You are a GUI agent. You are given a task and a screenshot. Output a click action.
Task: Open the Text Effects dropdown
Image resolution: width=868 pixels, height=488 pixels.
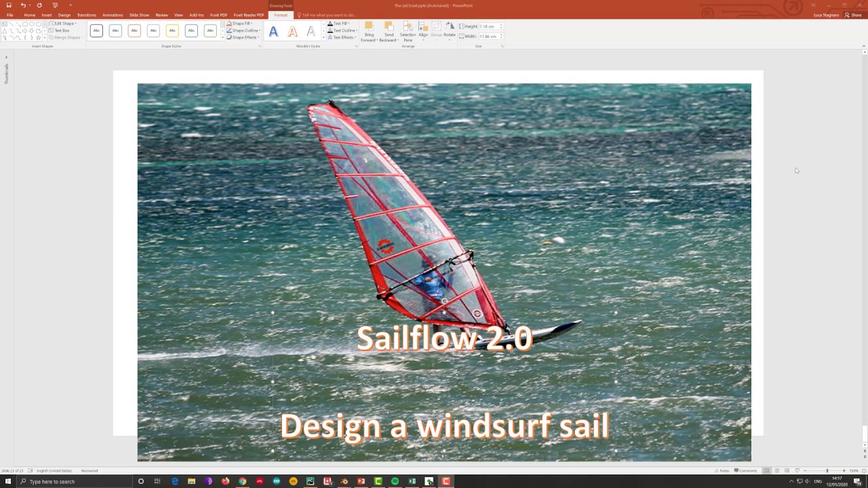point(342,37)
